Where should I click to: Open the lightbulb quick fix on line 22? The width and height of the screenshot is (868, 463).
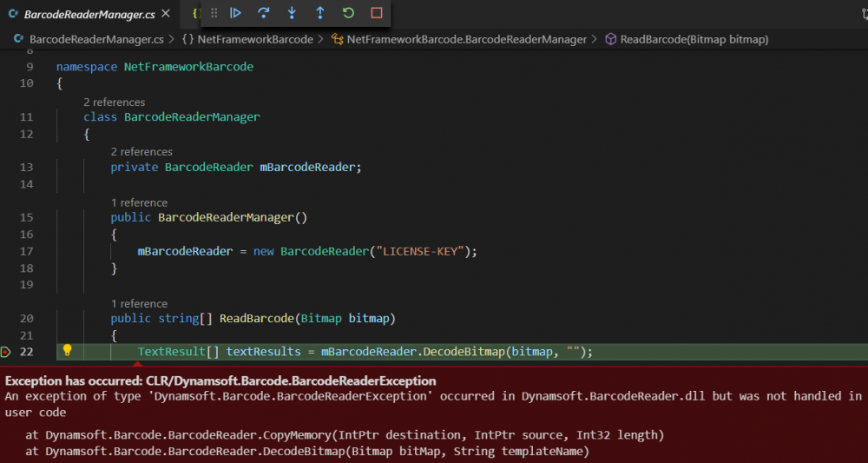[x=67, y=351]
